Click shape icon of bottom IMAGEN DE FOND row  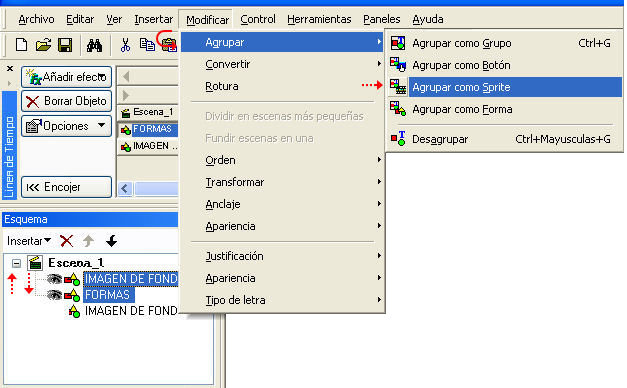pos(74,311)
